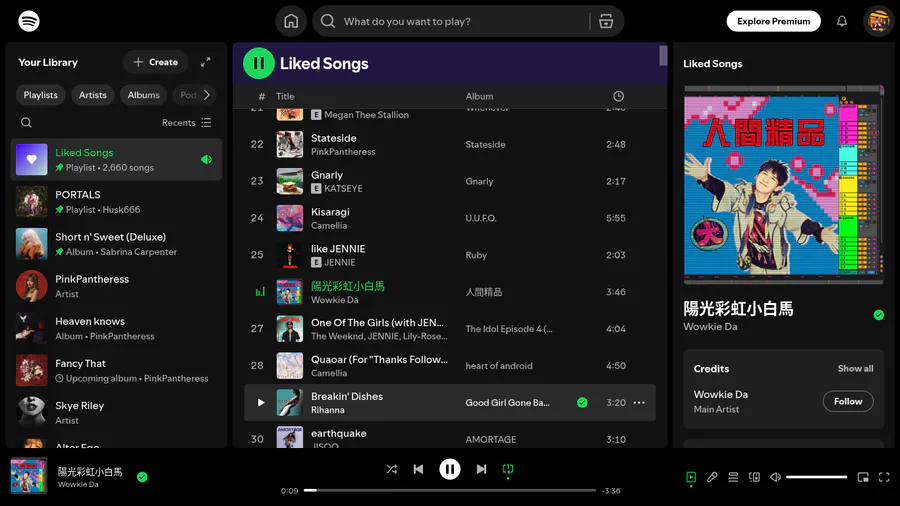
Task: Click Explore Premium button
Action: 773,21
